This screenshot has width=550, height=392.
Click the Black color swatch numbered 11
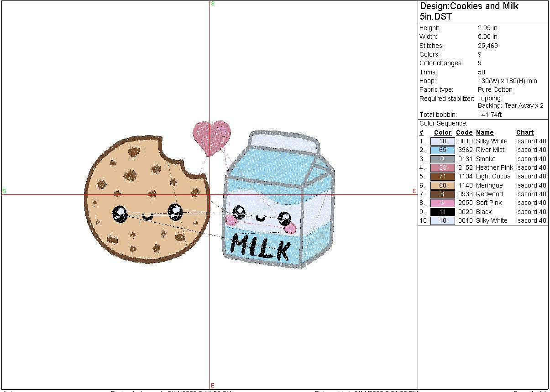coord(442,212)
